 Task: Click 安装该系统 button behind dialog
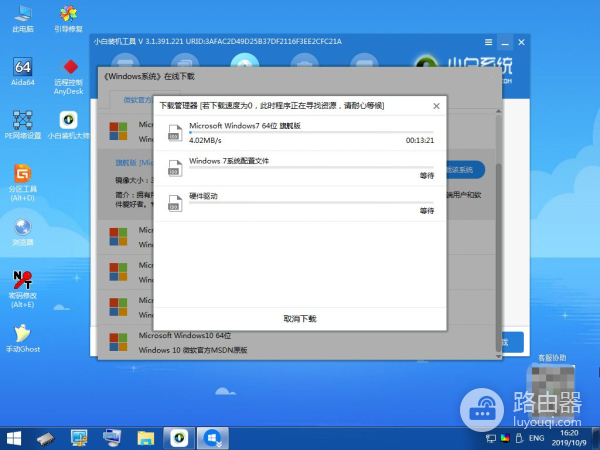point(465,170)
